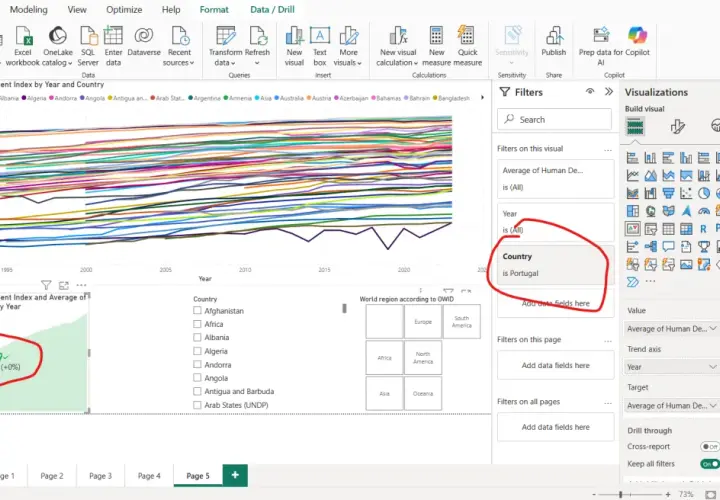Select the Build visual tab icon
This screenshot has height=500, width=720.
pyautogui.click(x=635, y=126)
